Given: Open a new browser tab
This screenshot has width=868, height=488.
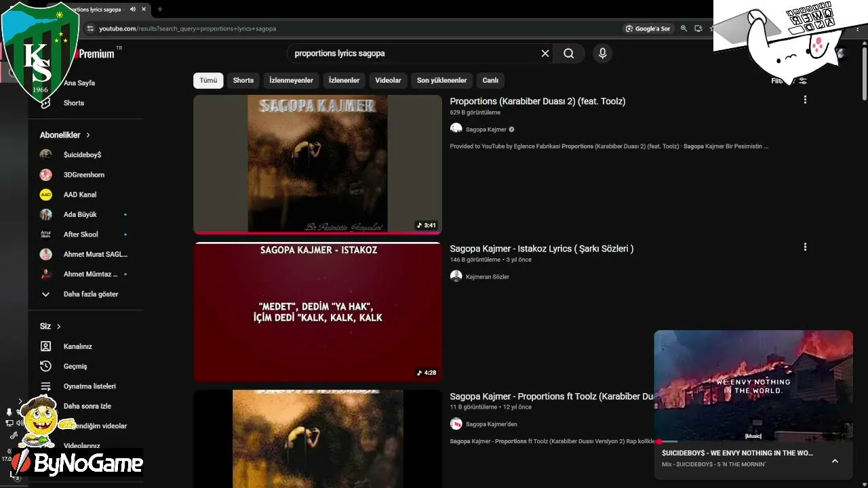Looking at the screenshot, I should (x=160, y=9).
